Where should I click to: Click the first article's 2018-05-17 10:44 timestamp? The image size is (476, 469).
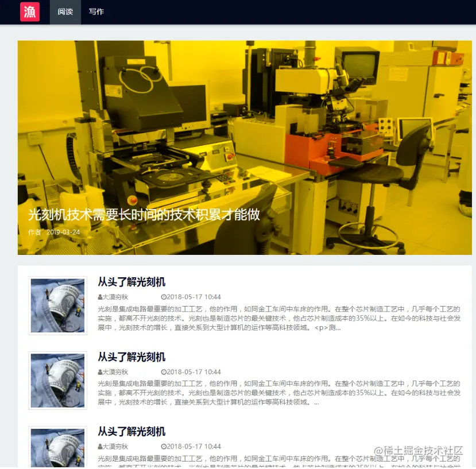(194, 297)
